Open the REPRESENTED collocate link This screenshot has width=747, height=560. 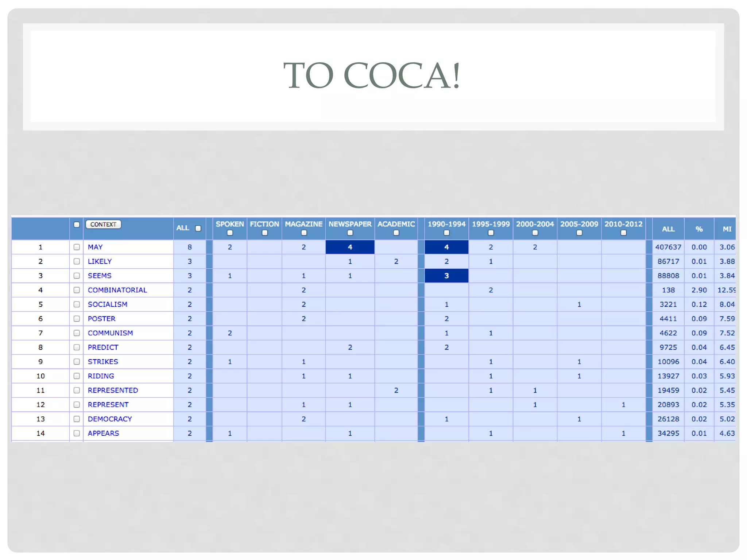pos(113,390)
